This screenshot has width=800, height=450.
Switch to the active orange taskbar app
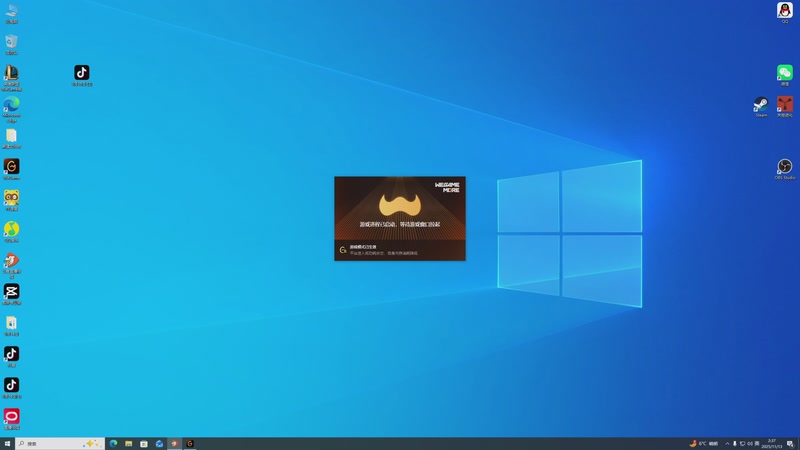(x=174, y=444)
